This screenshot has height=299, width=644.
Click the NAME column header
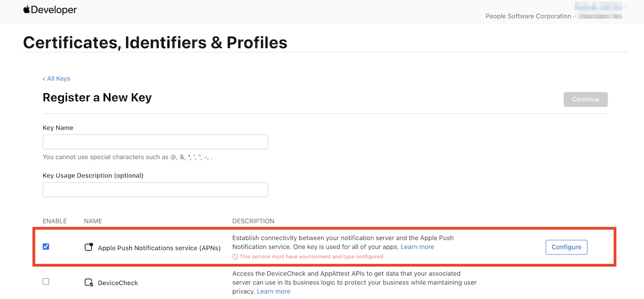point(93,221)
